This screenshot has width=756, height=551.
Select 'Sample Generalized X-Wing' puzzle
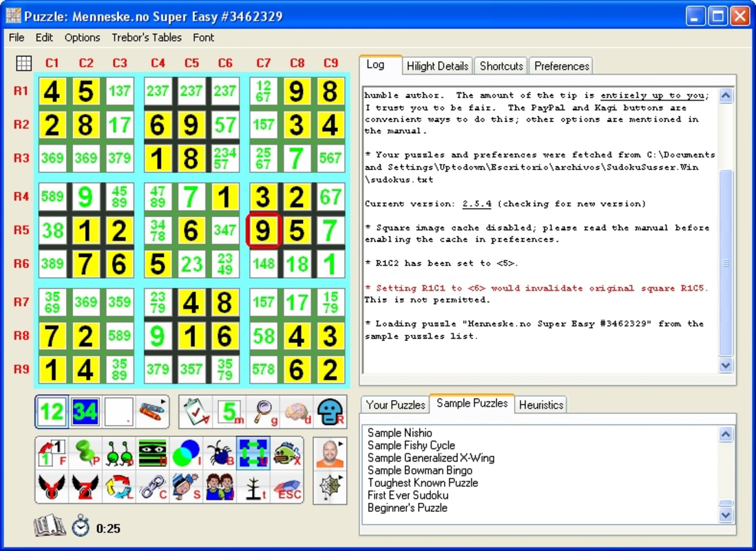point(431,458)
